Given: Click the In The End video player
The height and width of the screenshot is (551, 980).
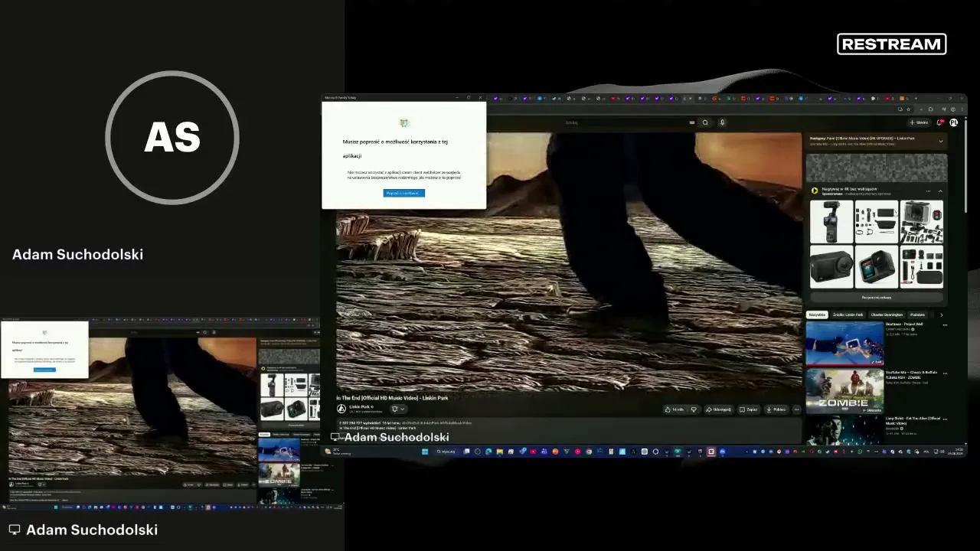Looking at the screenshot, I should tap(569, 262).
